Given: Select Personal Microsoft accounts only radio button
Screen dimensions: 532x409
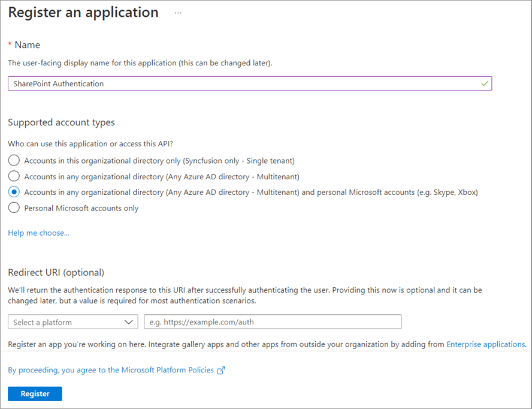Looking at the screenshot, I should click(x=14, y=208).
